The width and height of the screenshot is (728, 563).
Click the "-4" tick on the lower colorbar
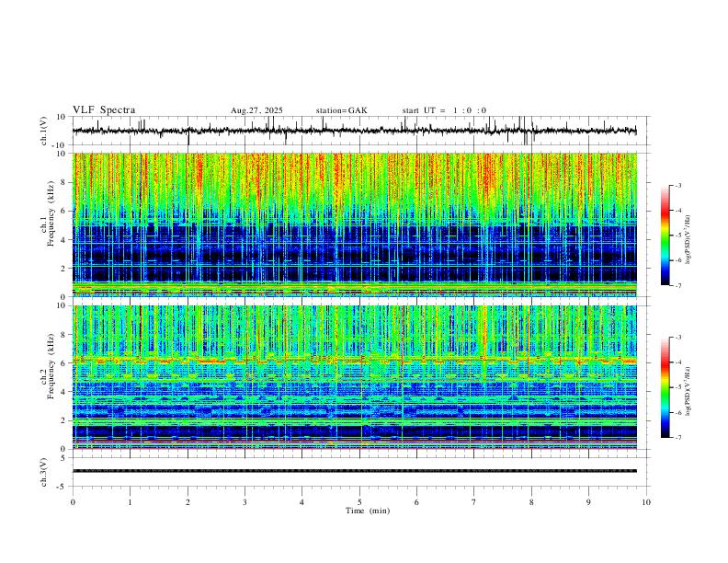[678, 362]
